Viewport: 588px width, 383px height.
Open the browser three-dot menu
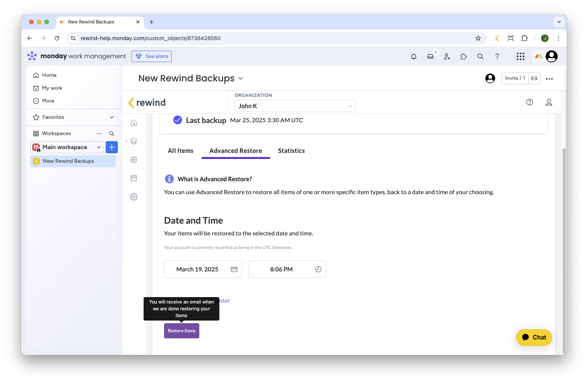(558, 38)
